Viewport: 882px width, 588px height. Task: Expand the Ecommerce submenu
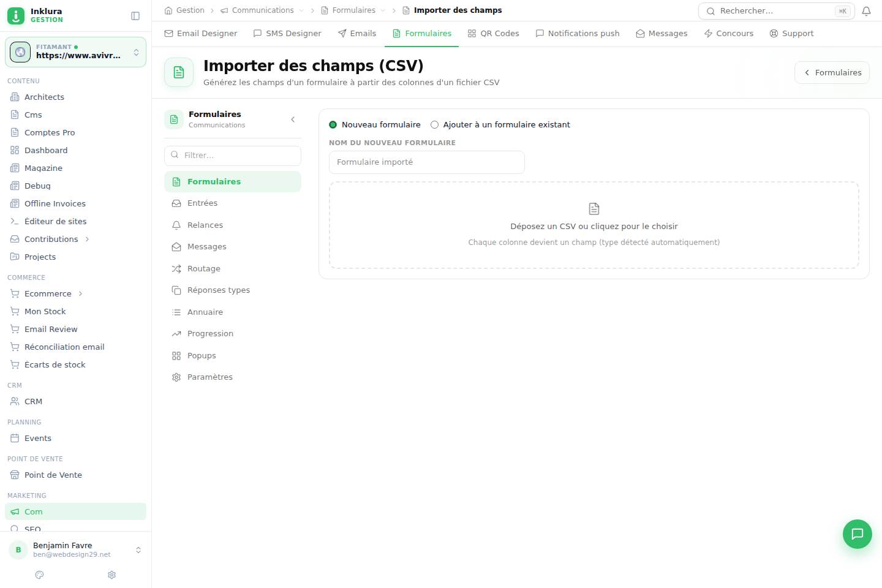(x=80, y=293)
